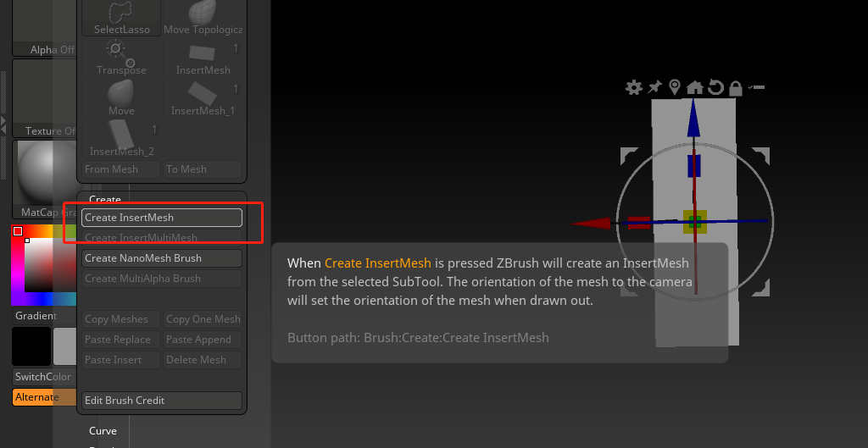This screenshot has width=868, height=448.
Task: Open gizmo customize gear icon
Action: pos(634,87)
